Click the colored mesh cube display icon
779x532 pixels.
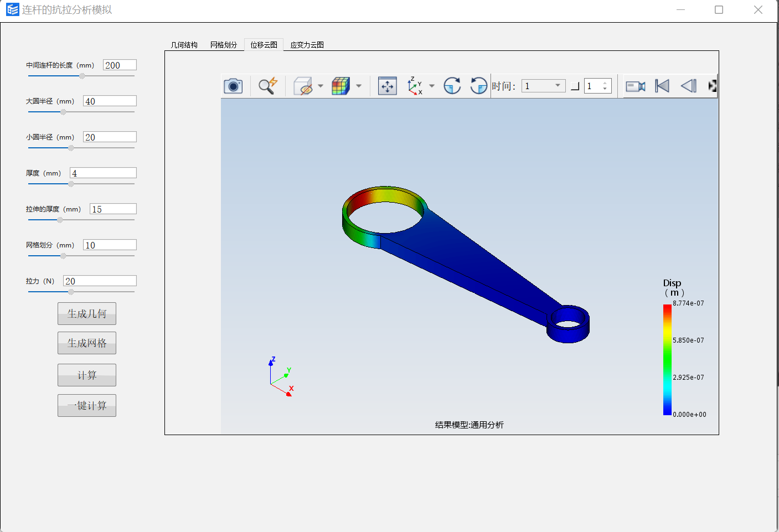[x=341, y=86]
